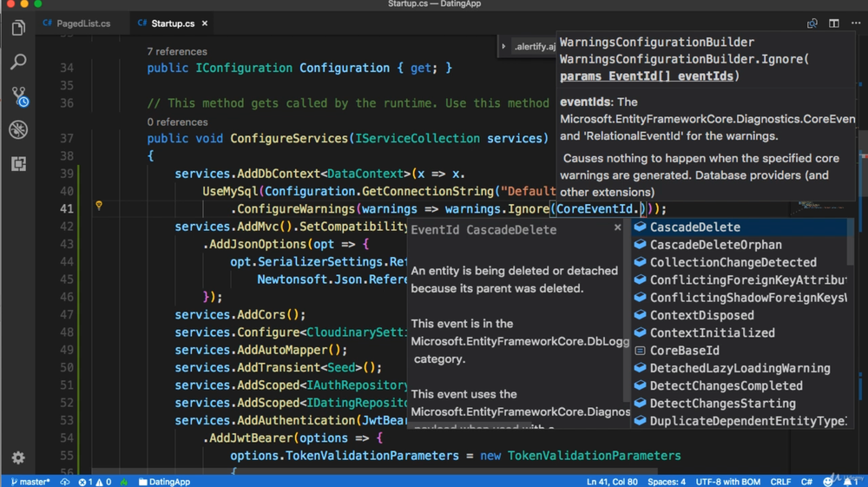Open the Explorer view in activity bar

click(x=18, y=29)
